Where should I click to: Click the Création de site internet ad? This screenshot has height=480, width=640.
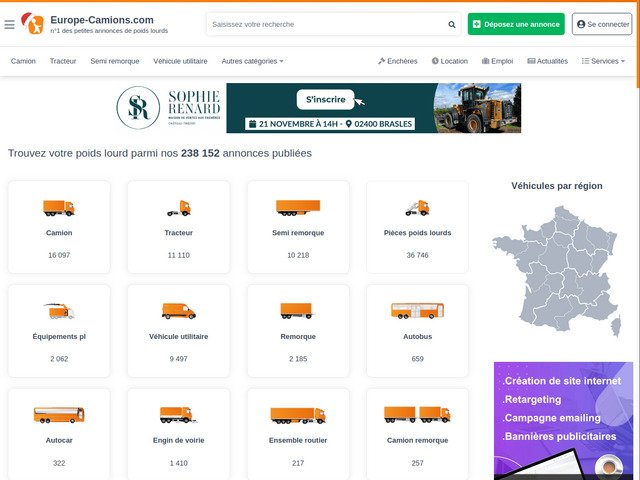point(563,420)
